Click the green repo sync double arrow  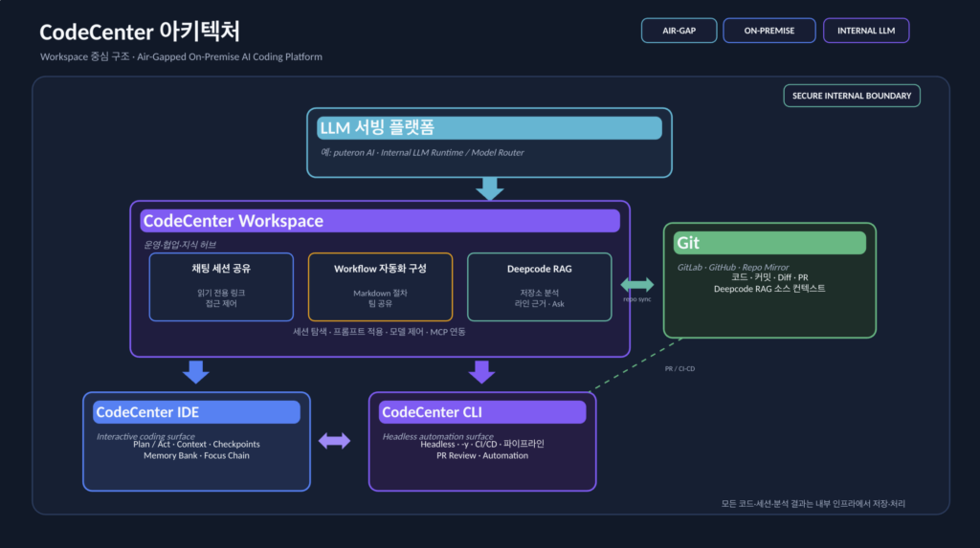click(637, 285)
